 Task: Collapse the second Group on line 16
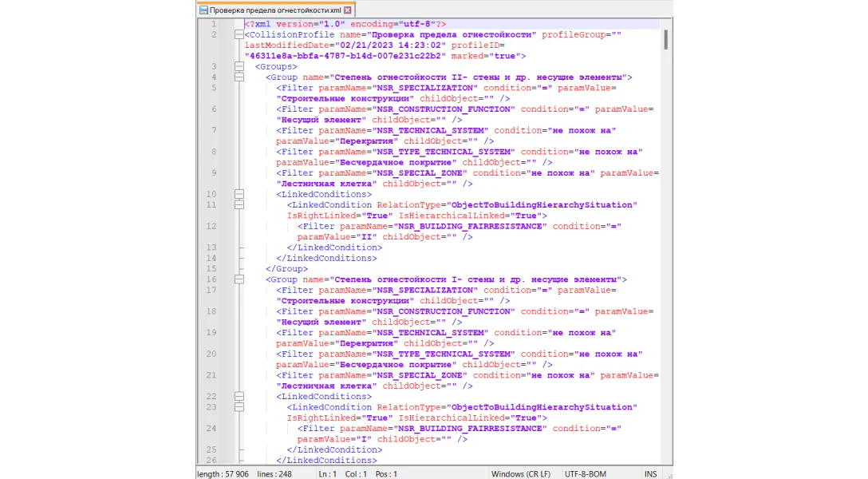[239, 279]
